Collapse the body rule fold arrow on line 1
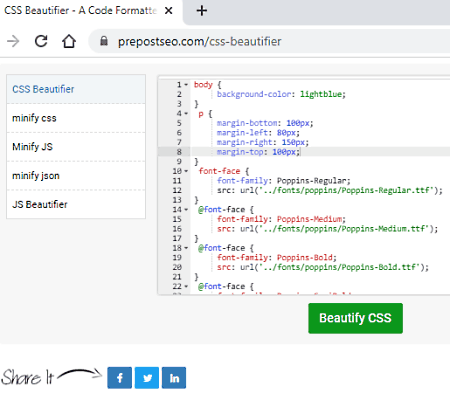450x400 pixels. click(186, 85)
